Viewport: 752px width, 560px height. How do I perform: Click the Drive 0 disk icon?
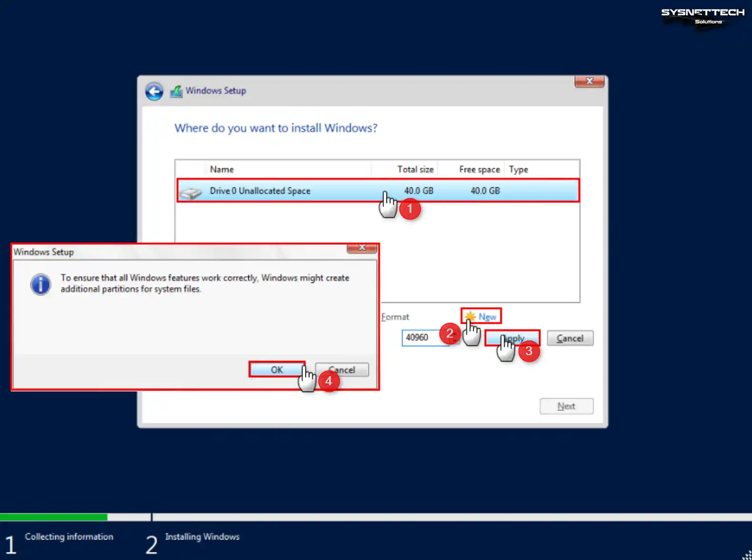[191, 192]
